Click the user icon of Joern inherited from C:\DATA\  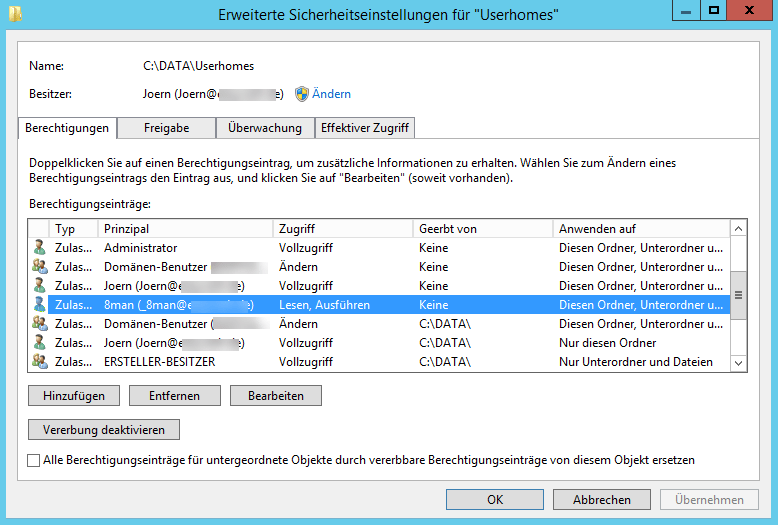pos(39,343)
